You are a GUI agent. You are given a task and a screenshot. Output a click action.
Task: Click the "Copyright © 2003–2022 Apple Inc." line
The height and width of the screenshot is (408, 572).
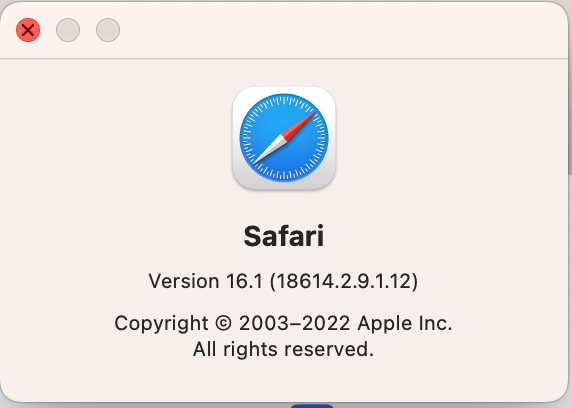point(283,323)
